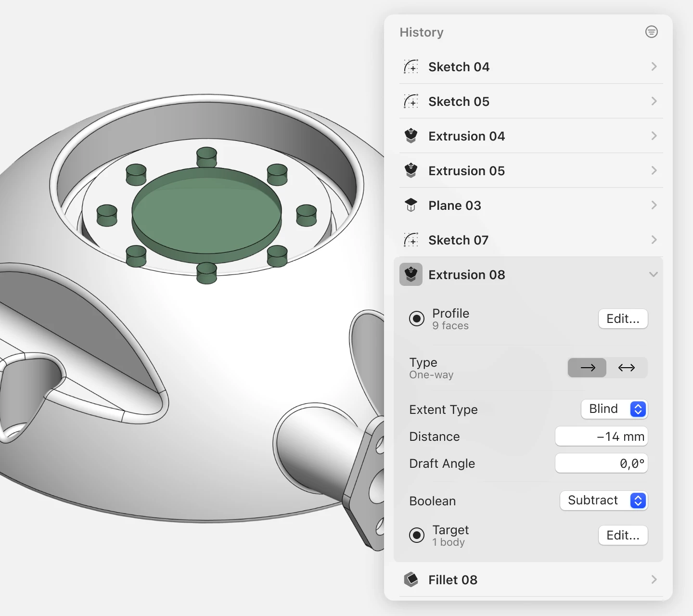This screenshot has height=616, width=693.
Task: Click the Extrusion 05 extrude icon
Action: coord(411,170)
